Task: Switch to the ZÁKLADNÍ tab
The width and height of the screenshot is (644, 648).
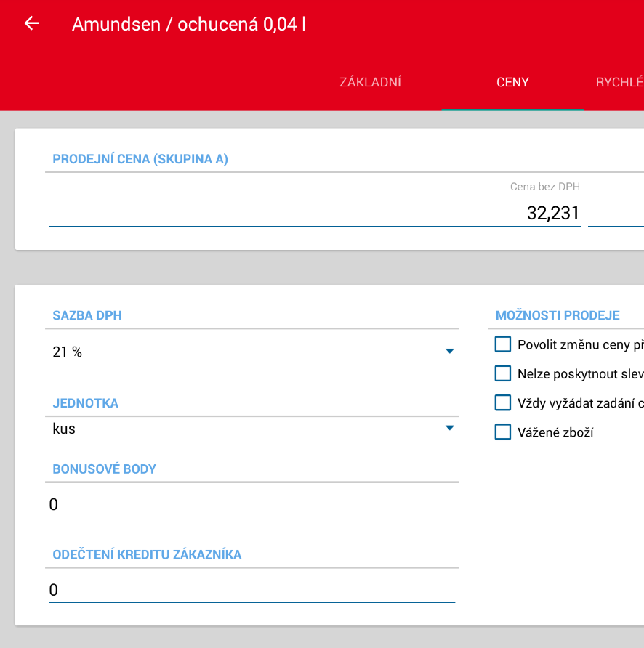Action: [x=370, y=82]
